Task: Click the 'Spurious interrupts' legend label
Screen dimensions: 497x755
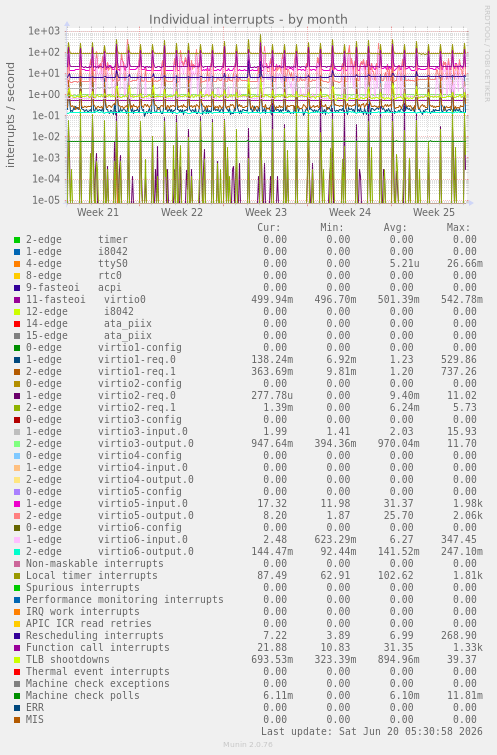Action: (83, 587)
